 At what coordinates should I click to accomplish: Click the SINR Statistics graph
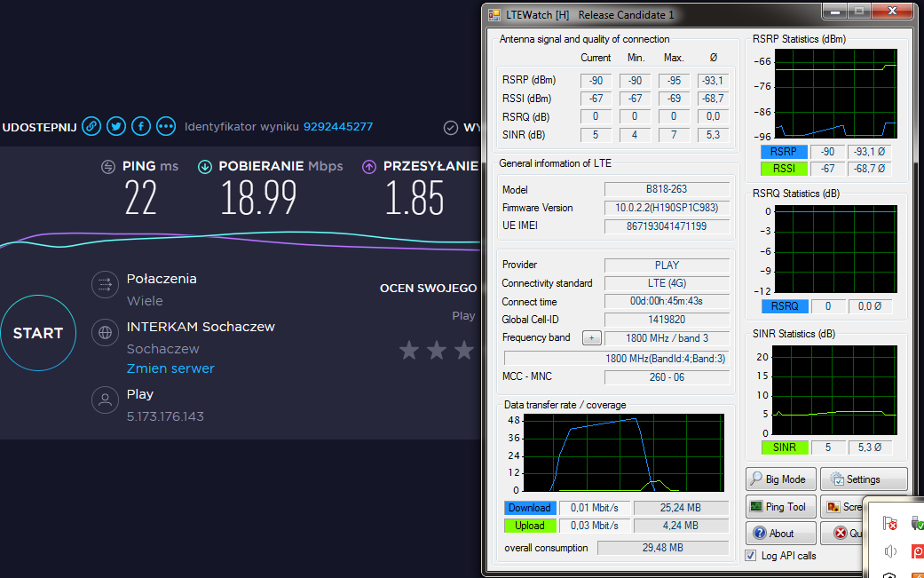point(834,390)
